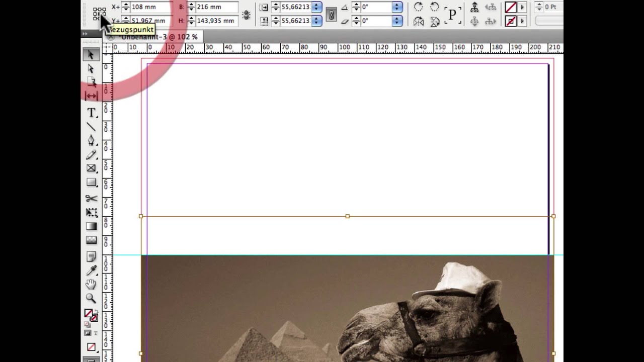Screen dimensions: 644x362
Task: Select the Type tool
Action: tap(91, 113)
